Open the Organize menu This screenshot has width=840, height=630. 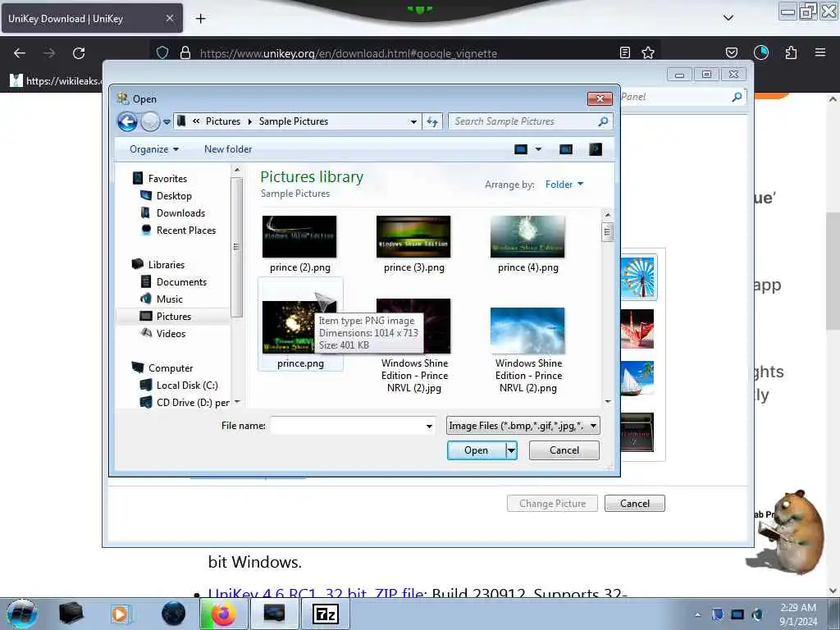[153, 149]
